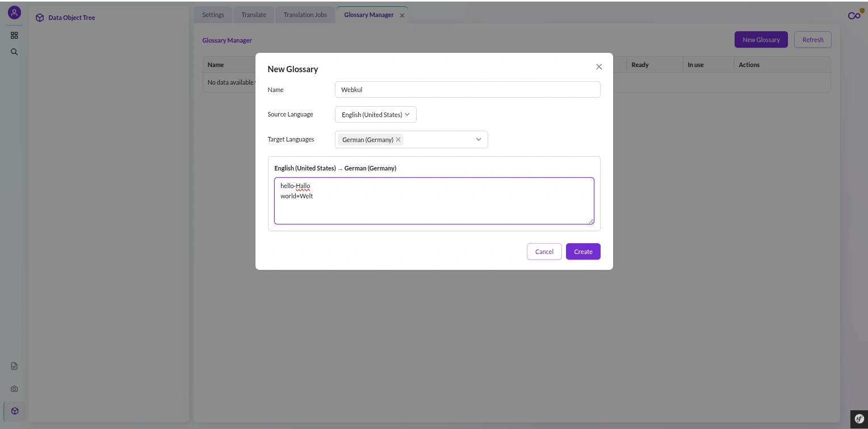Click the camera icon in left sidebar

(x=14, y=389)
